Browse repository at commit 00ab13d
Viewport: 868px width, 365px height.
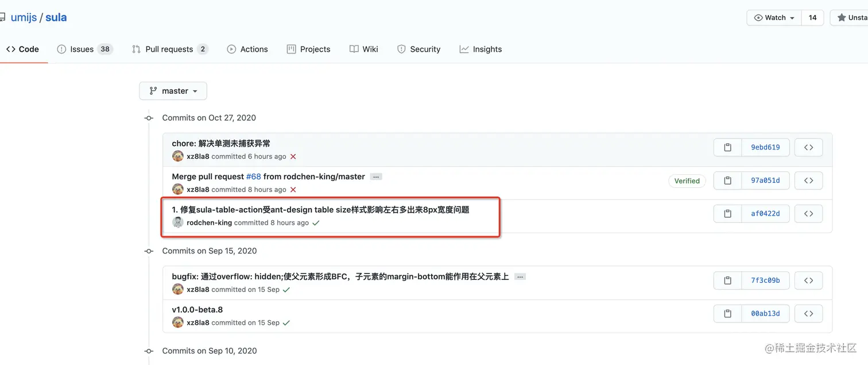808,314
